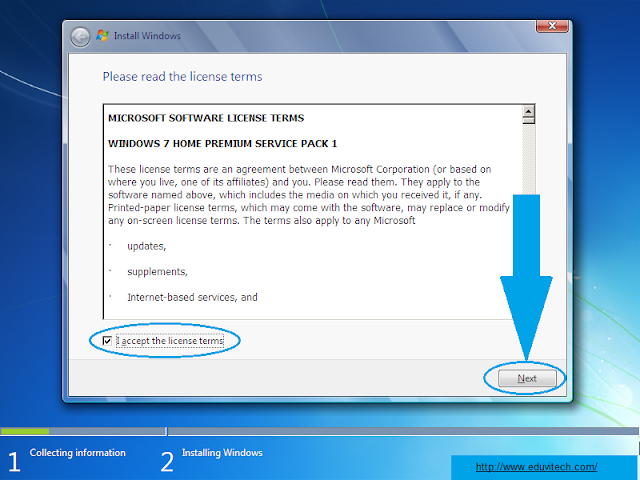The width and height of the screenshot is (640, 480).
Task: Close the Install Windows dialog
Action: (552, 26)
